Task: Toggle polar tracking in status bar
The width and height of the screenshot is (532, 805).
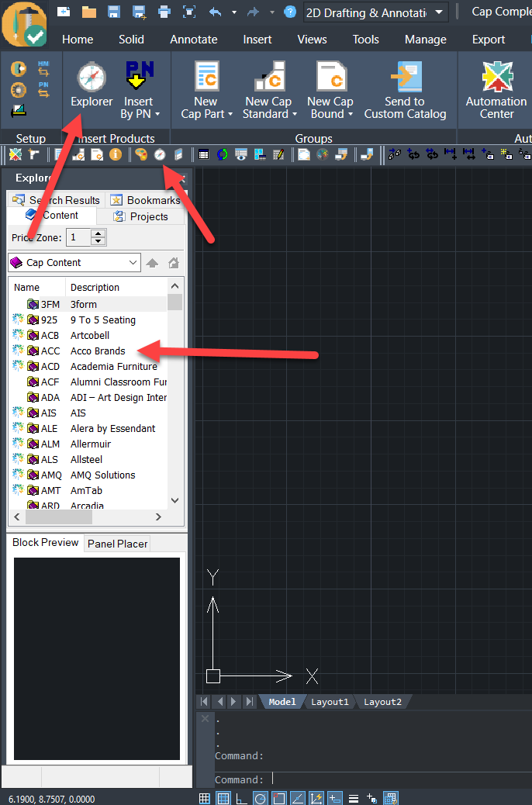Action: (x=261, y=798)
